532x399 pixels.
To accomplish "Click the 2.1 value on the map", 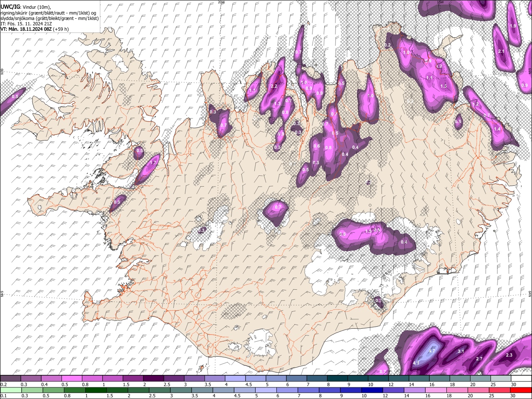I will [501, 52].
